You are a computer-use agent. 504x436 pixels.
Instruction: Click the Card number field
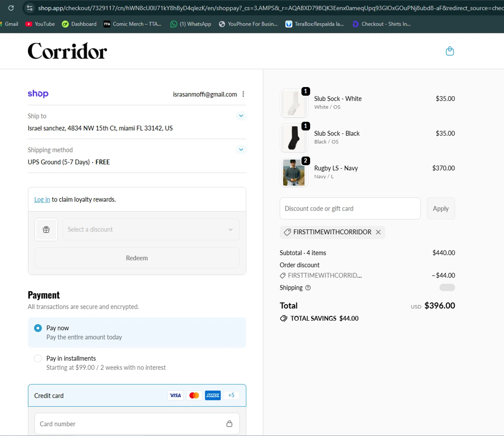(137, 424)
